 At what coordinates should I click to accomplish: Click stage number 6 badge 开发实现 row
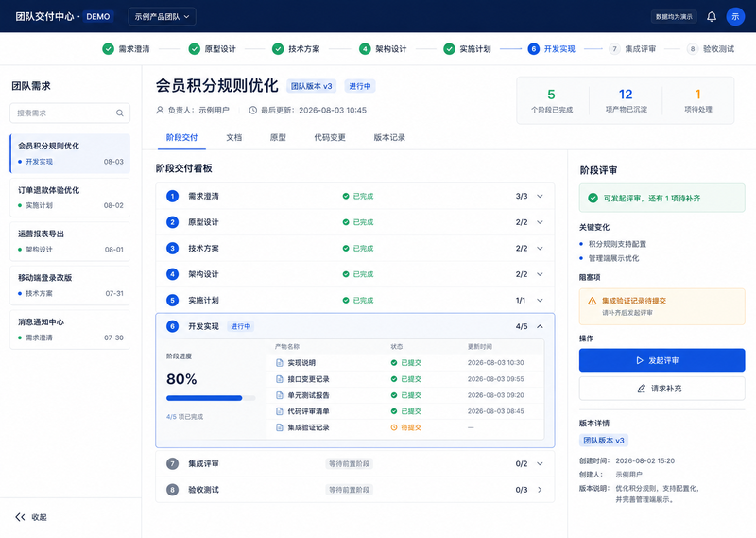172,326
